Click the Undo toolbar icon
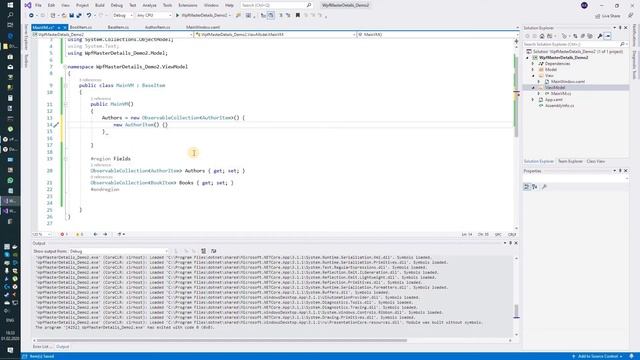Screen dimensions: 640x360 (89, 16)
